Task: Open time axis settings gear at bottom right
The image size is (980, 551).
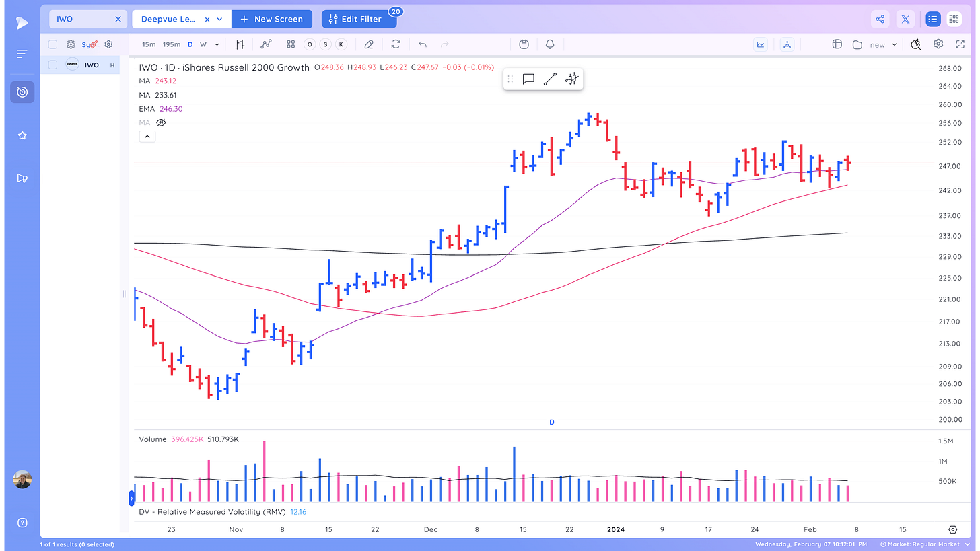Action: click(953, 529)
